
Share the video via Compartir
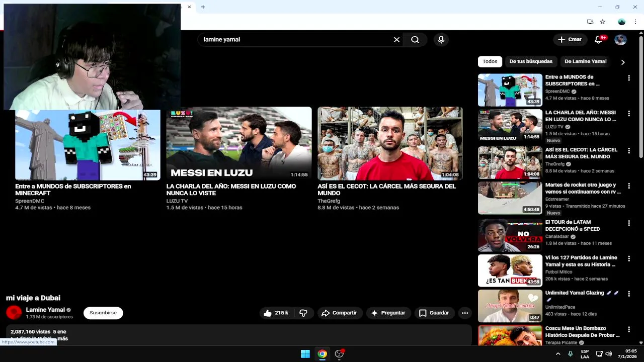pyautogui.click(x=340, y=313)
